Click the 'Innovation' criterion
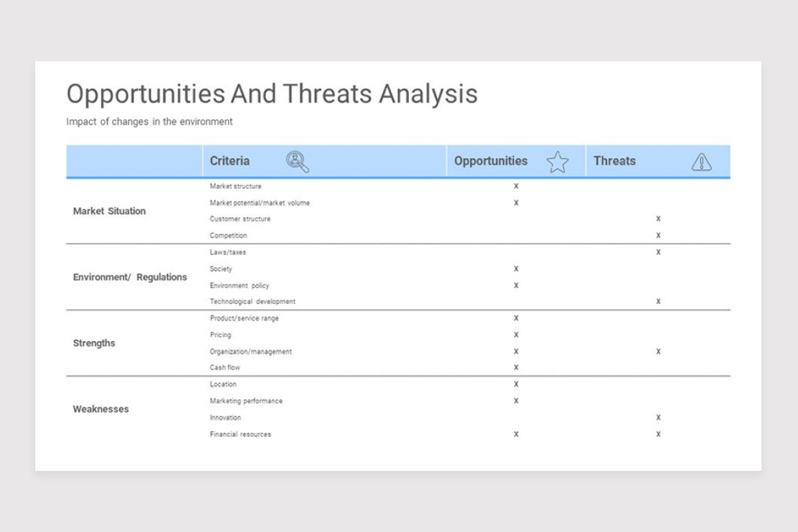The image size is (798, 532). 225,418
